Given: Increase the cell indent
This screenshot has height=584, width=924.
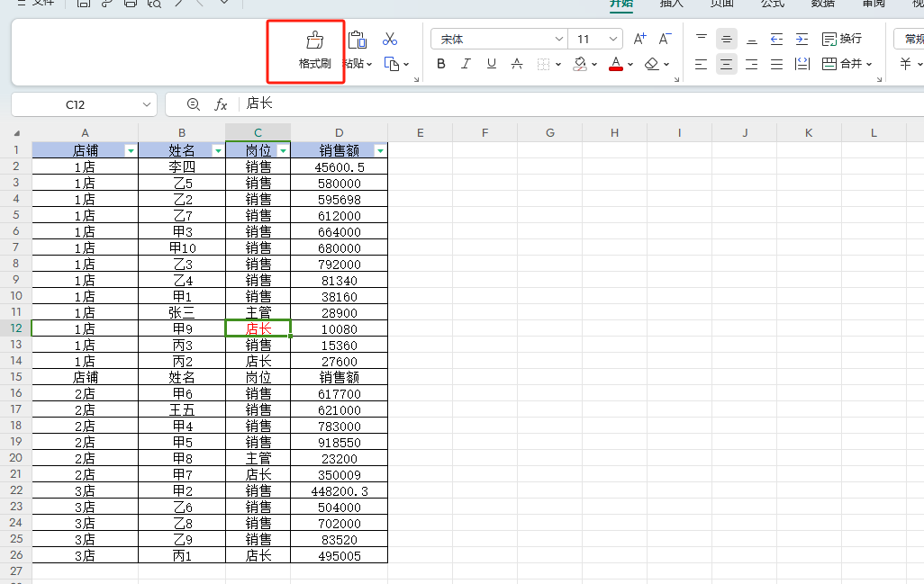Looking at the screenshot, I should tap(802, 39).
